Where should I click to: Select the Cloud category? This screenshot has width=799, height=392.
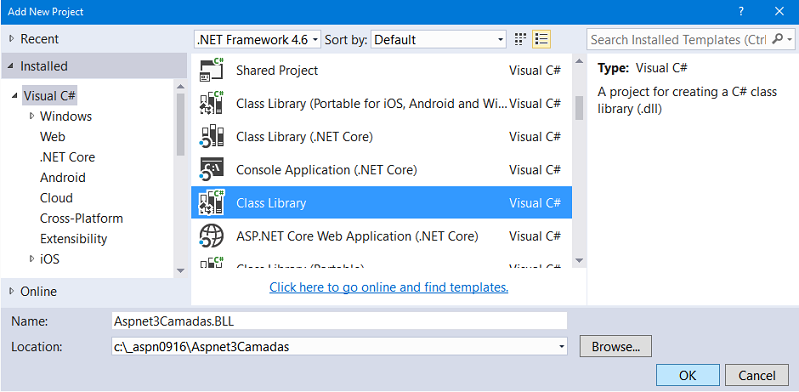[x=57, y=198]
